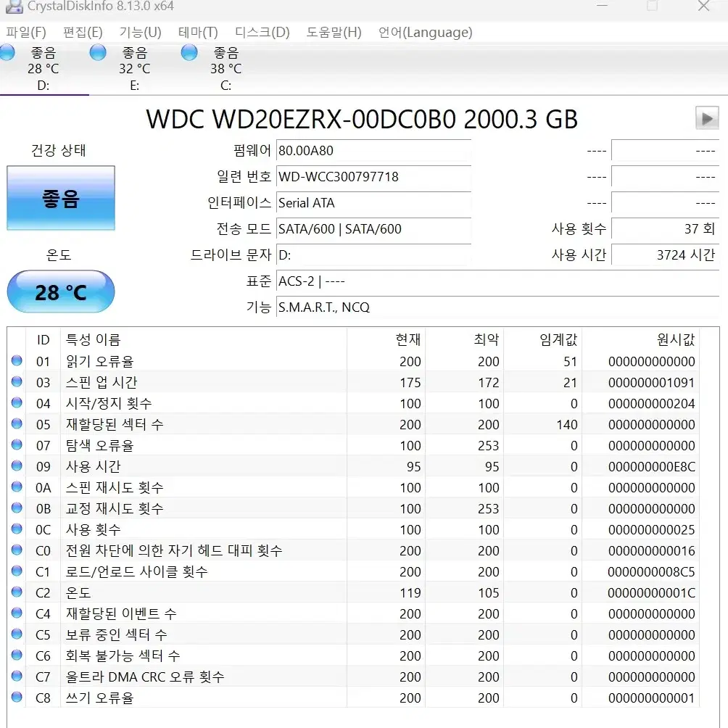Click raw value 00000000001C
This screenshot has height=728, width=728.
651,593
